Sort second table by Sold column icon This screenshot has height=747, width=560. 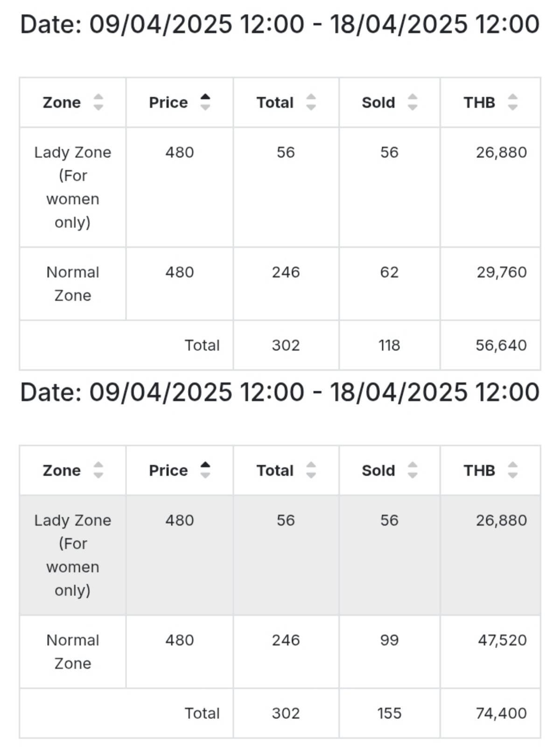click(x=412, y=470)
